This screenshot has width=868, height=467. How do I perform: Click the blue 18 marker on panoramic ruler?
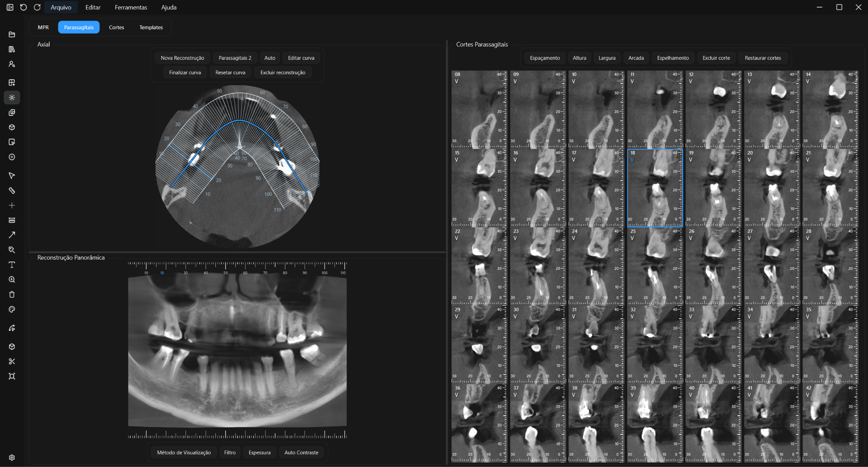point(162,273)
